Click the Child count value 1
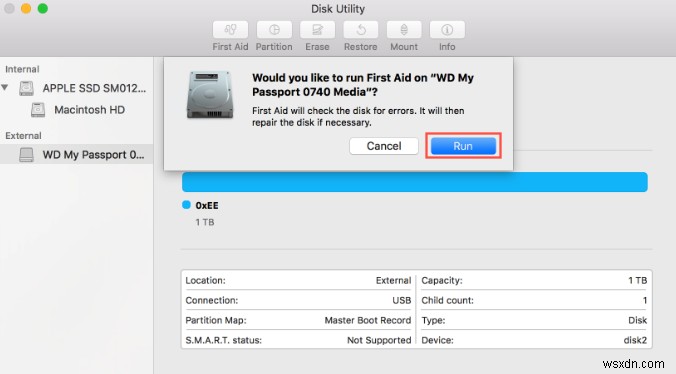This screenshot has height=374, width=676. (x=645, y=300)
